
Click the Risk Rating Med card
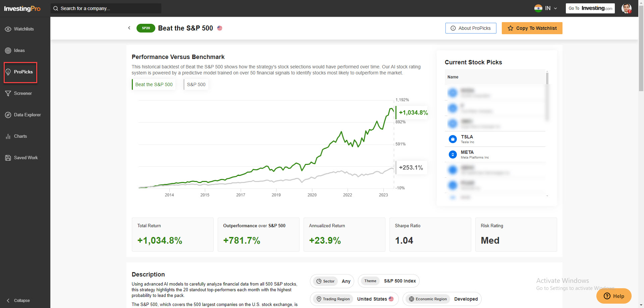pyautogui.click(x=516, y=235)
